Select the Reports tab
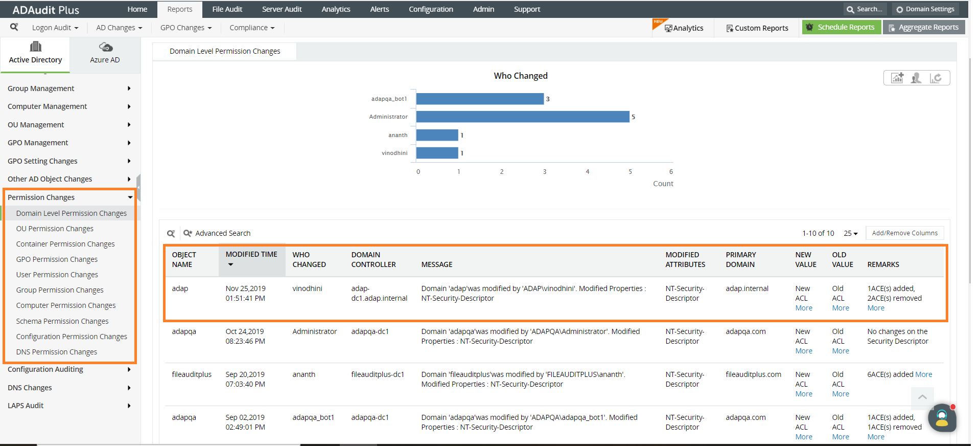 point(180,9)
